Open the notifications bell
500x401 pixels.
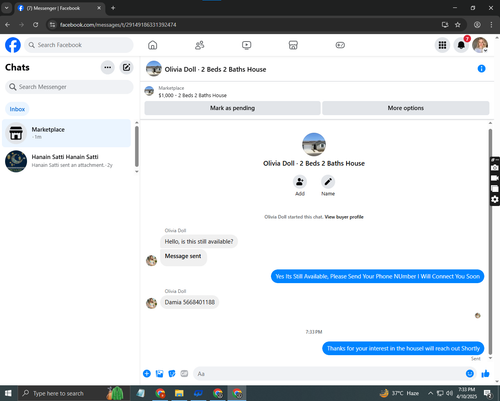click(461, 45)
